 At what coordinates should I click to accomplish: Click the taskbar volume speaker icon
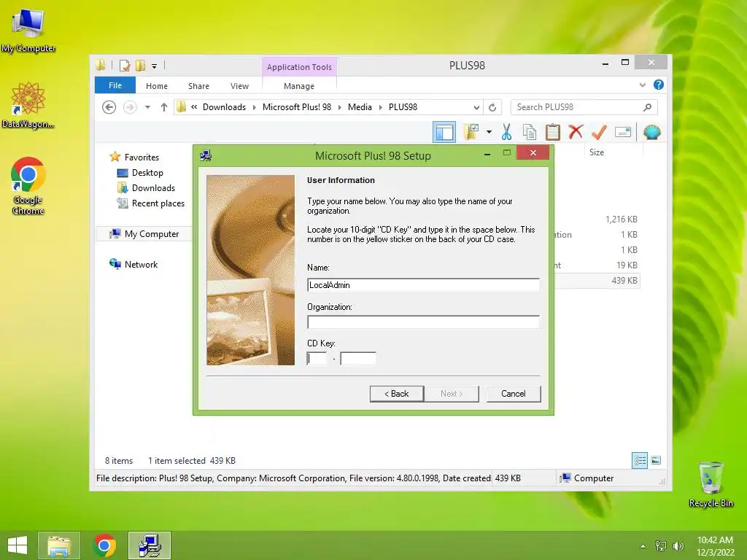coord(678,545)
